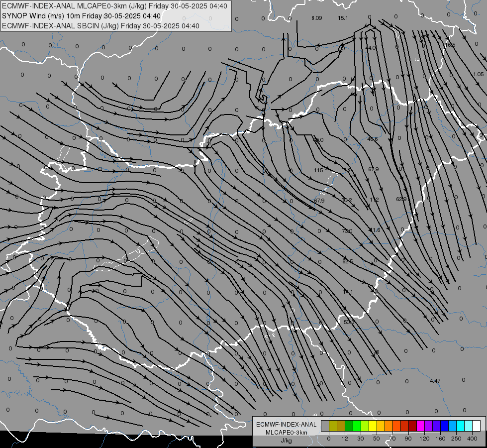This screenshot has height=448, width=487.
Task: Click legend scale label 120
Action: (424, 439)
